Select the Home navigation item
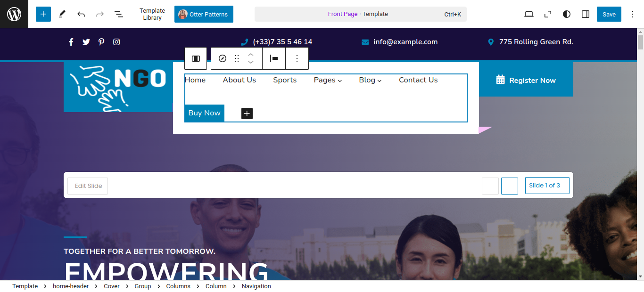644x292 pixels. pyautogui.click(x=195, y=80)
